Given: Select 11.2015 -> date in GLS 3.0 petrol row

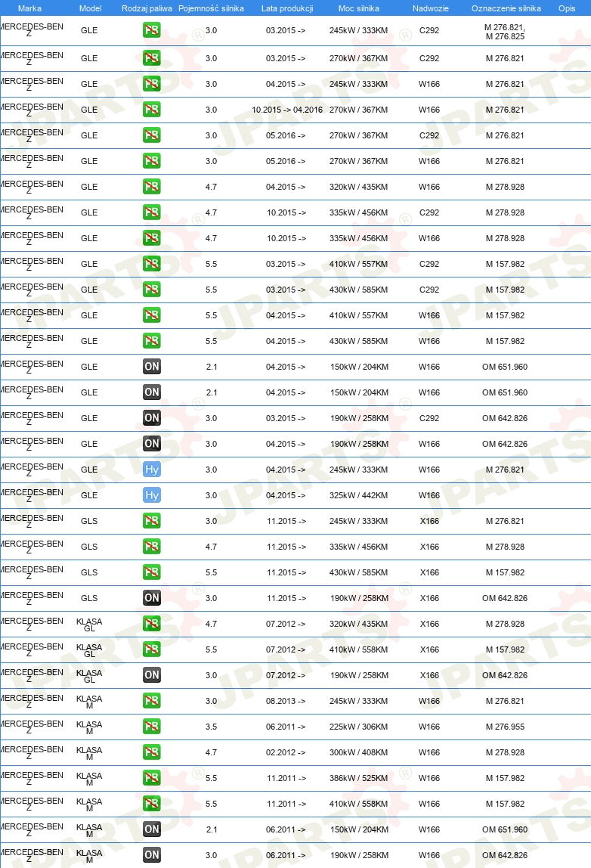Looking at the screenshot, I should [286, 521].
